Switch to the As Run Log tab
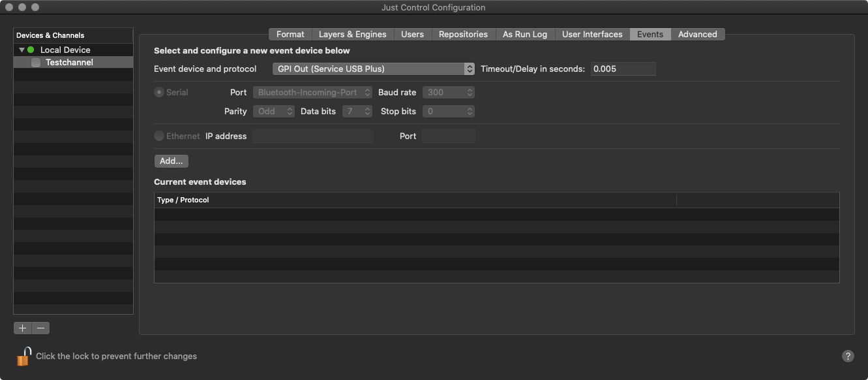The image size is (868, 380). click(525, 34)
